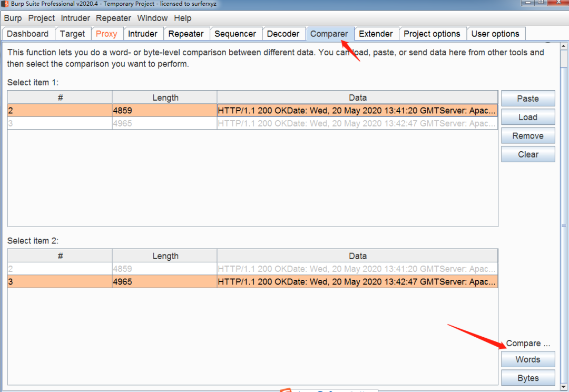Open the Help menu
The image size is (569, 392).
[x=182, y=18]
